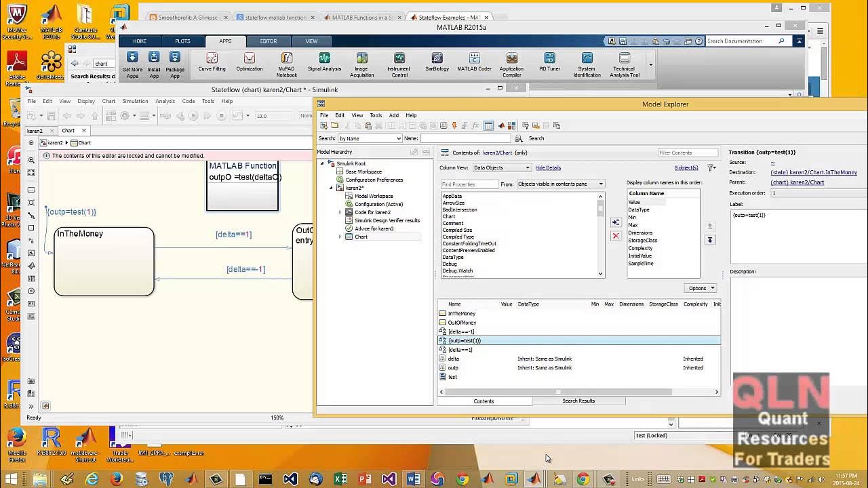This screenshot has height=488, width=868.
Task: Click the Stop simulation button
Action: point(222,116)
